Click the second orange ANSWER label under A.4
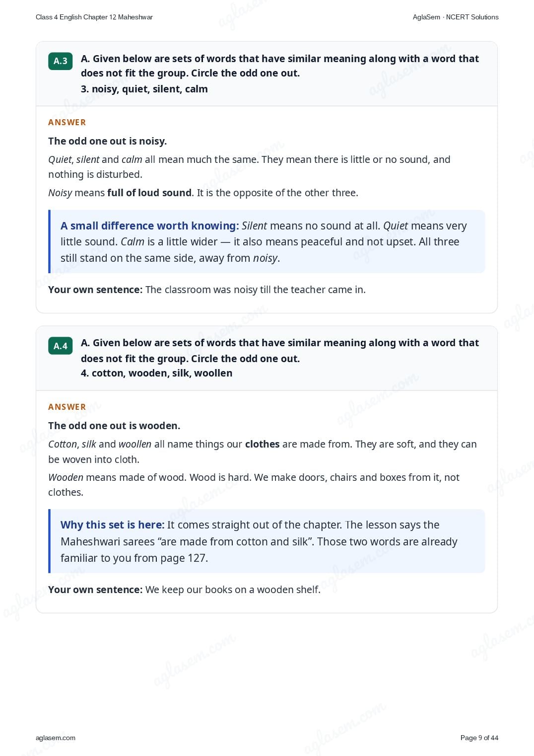Viewport: 534px width, 756px height. pyautogui.click(x=67, y=407)
